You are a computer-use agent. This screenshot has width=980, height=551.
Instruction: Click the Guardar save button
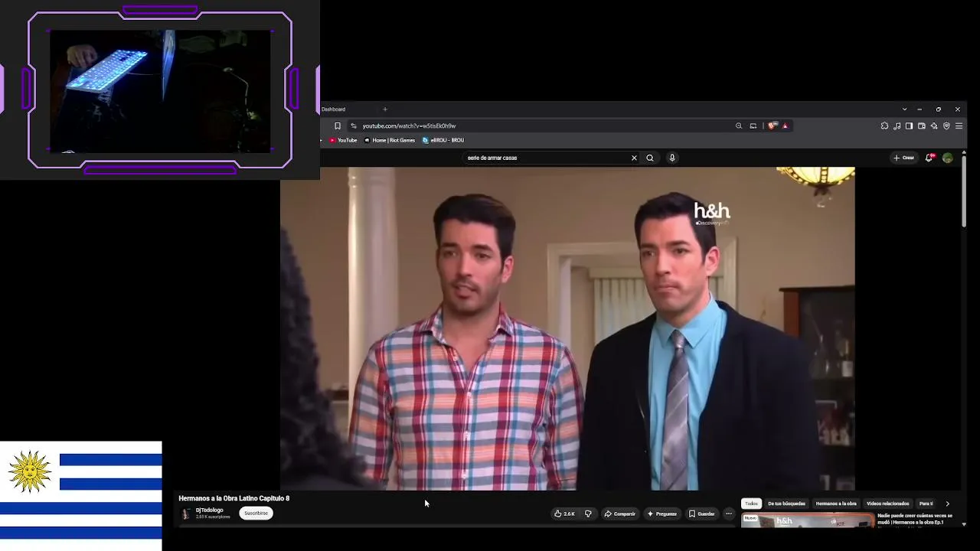(x=701, y=514)
